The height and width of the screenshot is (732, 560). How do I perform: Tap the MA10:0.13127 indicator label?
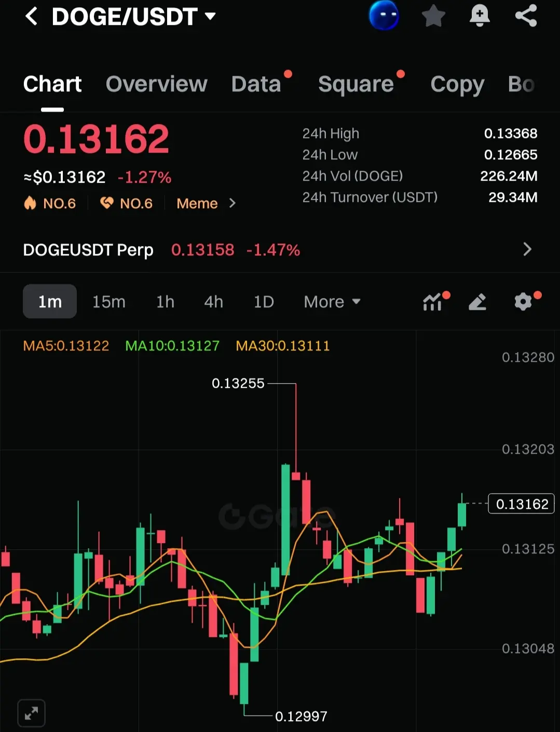(172, 346)
